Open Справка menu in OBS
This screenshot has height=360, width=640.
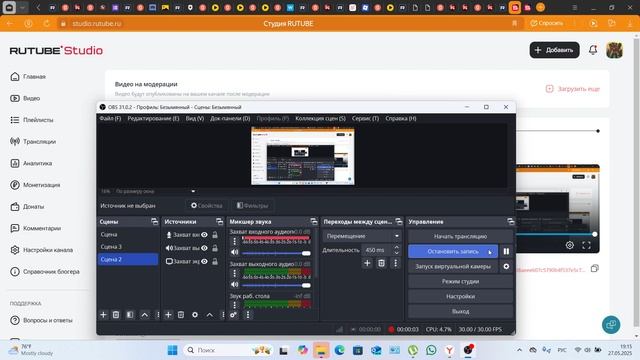(x=401, y=118)
